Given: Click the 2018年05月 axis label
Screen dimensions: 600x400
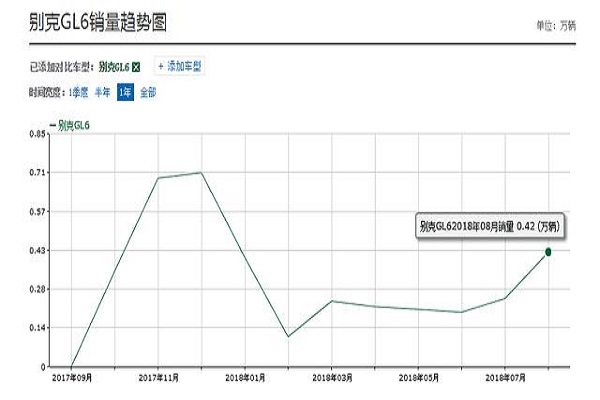Looking at the screenshot, I should click(x=419, y=378).
